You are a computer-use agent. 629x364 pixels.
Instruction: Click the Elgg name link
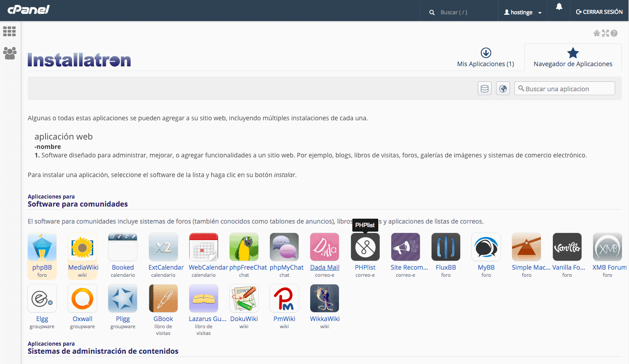tap(42, 319)
